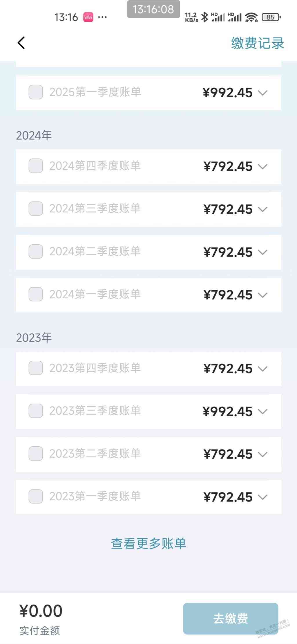Select the 2023第一季度账单 checkbox

click(x=36, y=496)
